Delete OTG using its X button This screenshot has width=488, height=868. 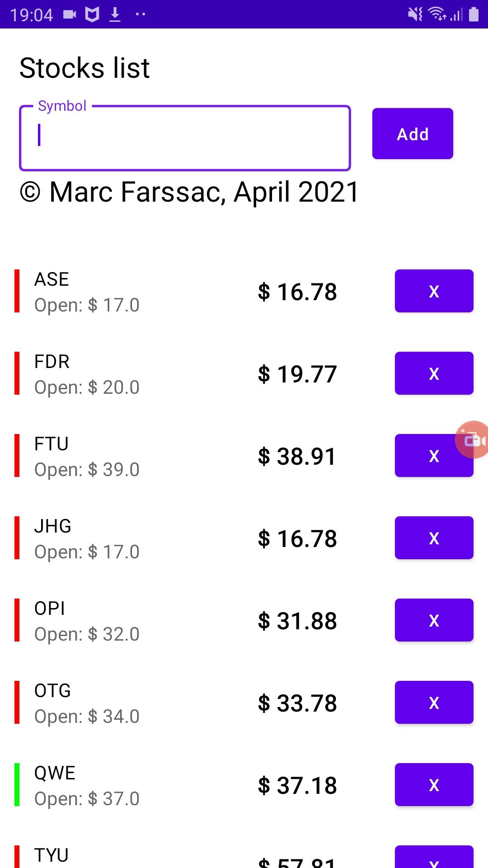(434, 703)
